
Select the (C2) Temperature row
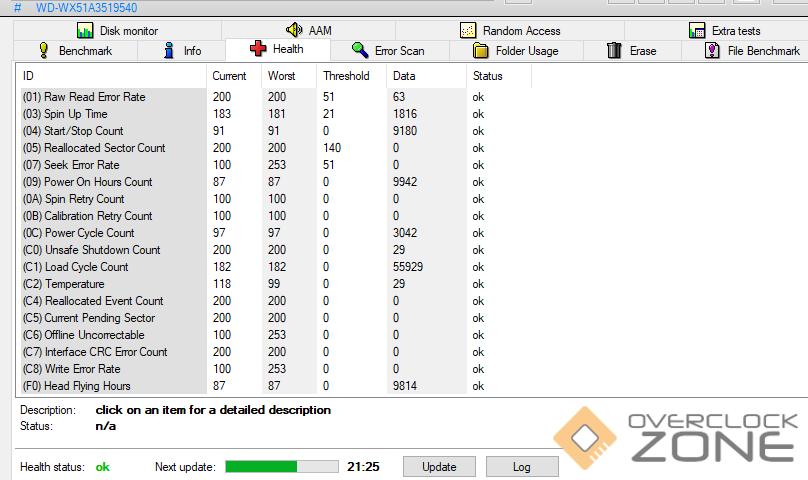point(276,284)
